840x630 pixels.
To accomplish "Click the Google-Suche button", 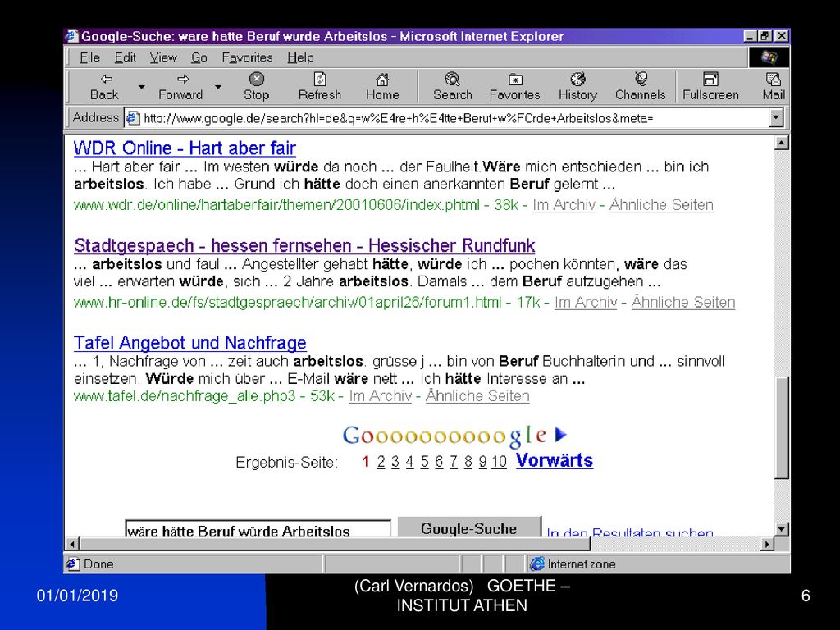I will point(469,527).
